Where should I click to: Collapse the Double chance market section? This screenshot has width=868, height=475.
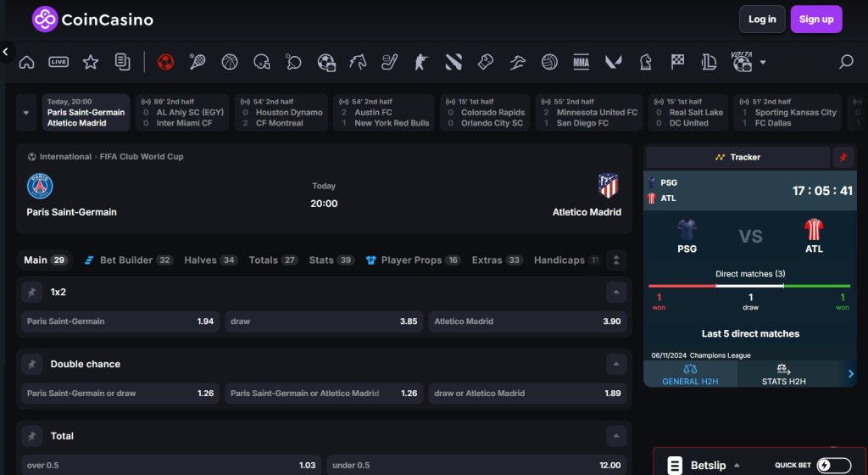[x=616, y=364]
